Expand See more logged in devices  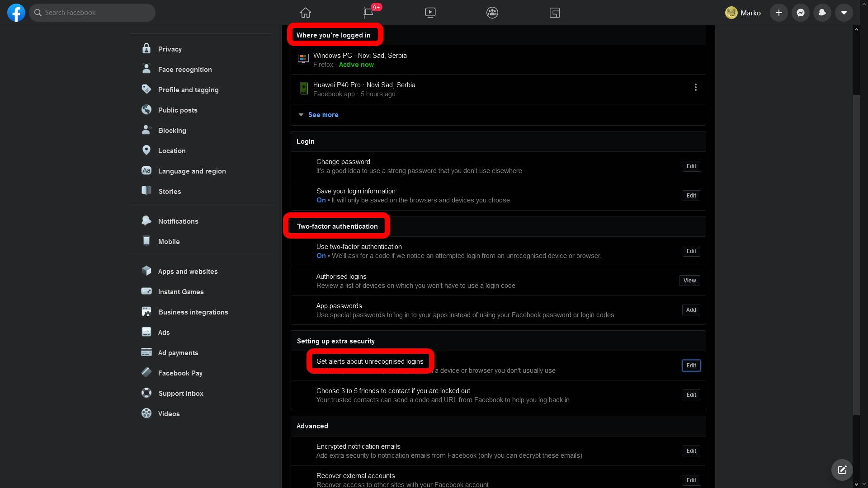click(x=323, y=115)
